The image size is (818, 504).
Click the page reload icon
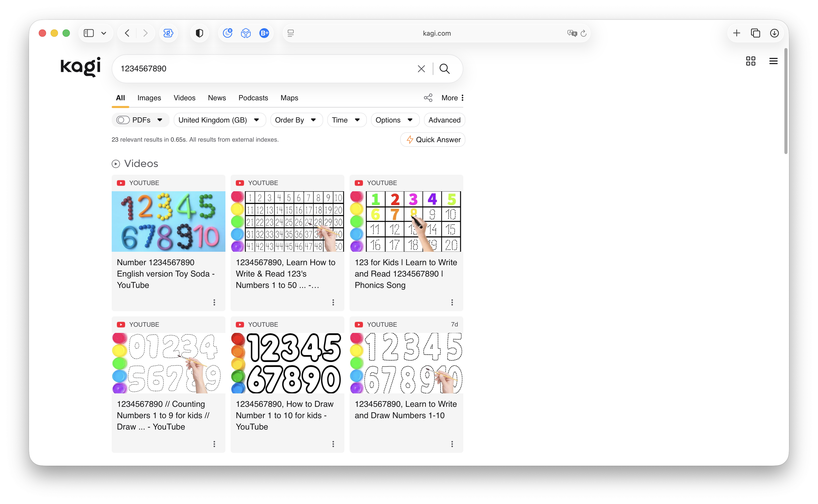[583, 33]
